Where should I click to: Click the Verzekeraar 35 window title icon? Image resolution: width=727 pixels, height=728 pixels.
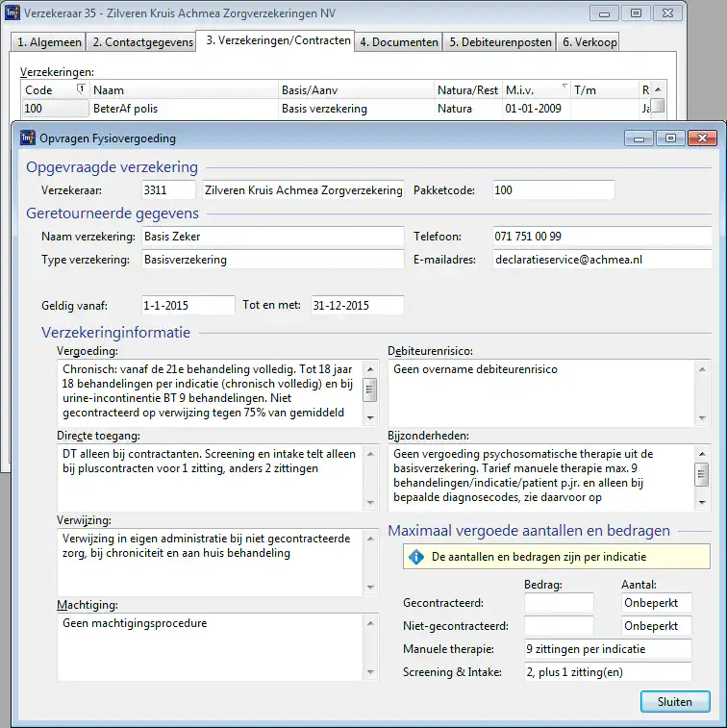12,13
